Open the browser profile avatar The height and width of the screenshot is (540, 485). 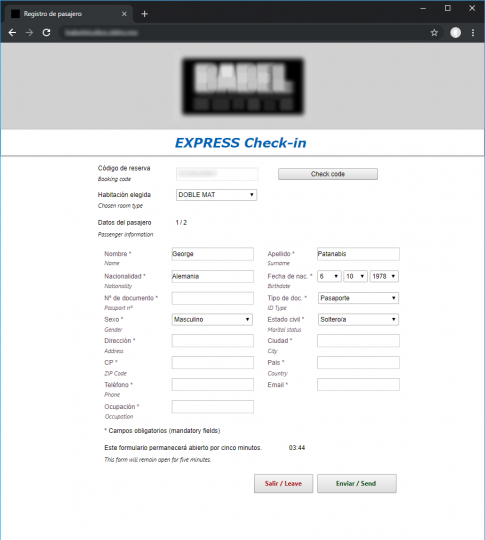455,33
